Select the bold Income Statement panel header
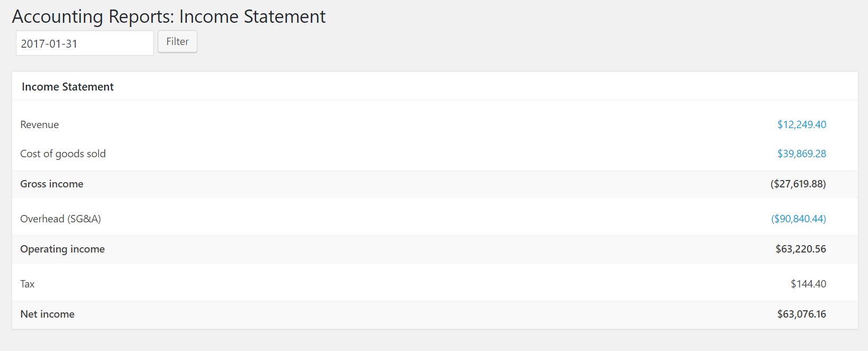 click(x=67, y=87)
